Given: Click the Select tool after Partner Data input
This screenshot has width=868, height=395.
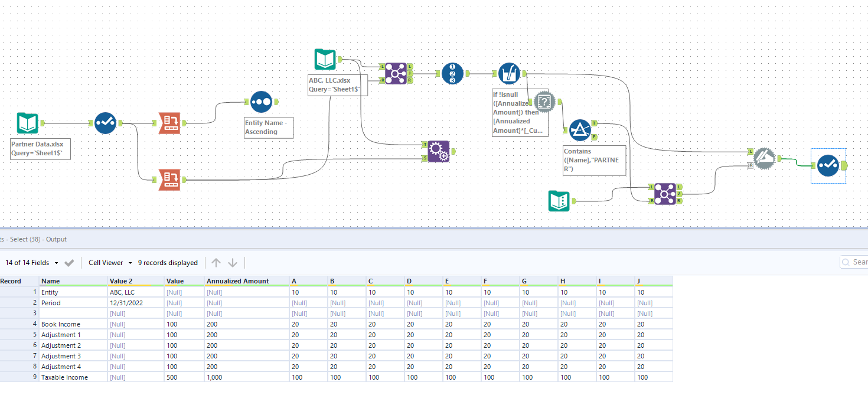Looking at the screenshot, I should (x=105, y=123).
